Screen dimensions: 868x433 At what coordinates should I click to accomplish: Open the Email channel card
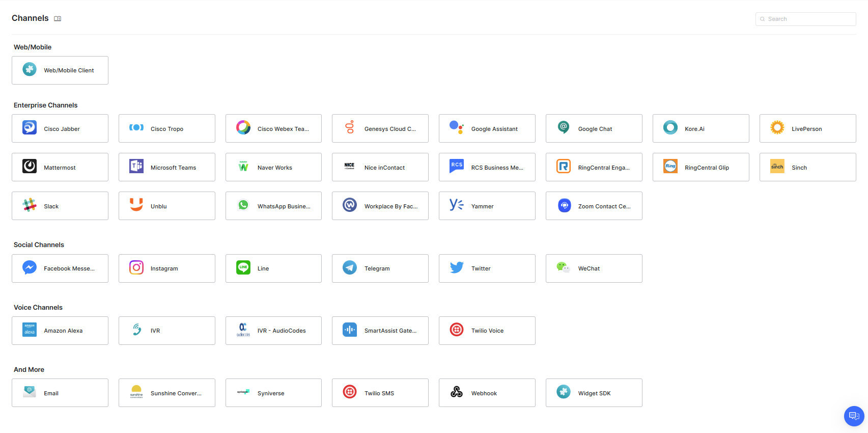[60, 393]
